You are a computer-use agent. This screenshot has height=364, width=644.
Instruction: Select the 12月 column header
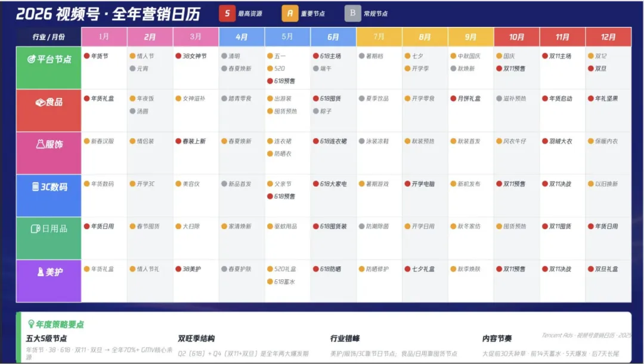pos(608,36)
